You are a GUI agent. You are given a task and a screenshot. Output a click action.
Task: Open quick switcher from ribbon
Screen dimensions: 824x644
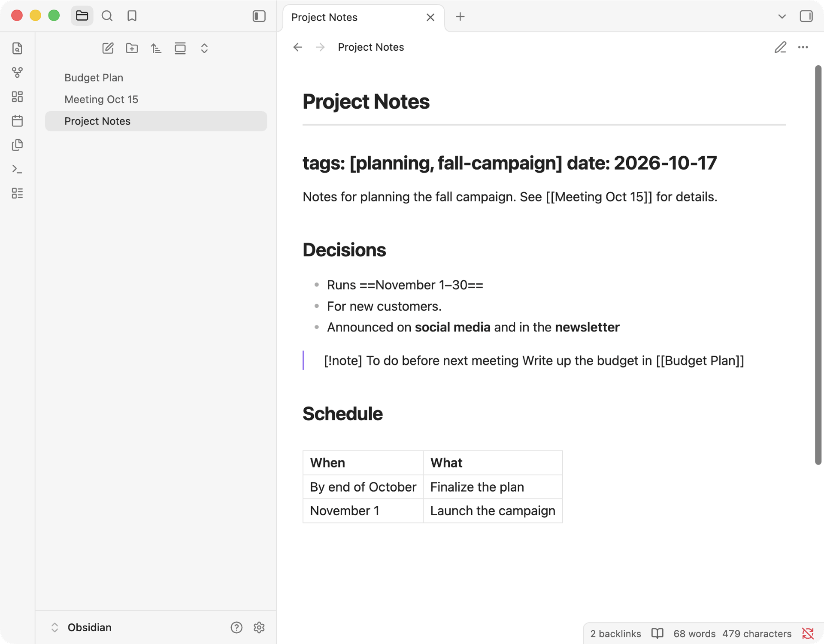coord(17,48)
